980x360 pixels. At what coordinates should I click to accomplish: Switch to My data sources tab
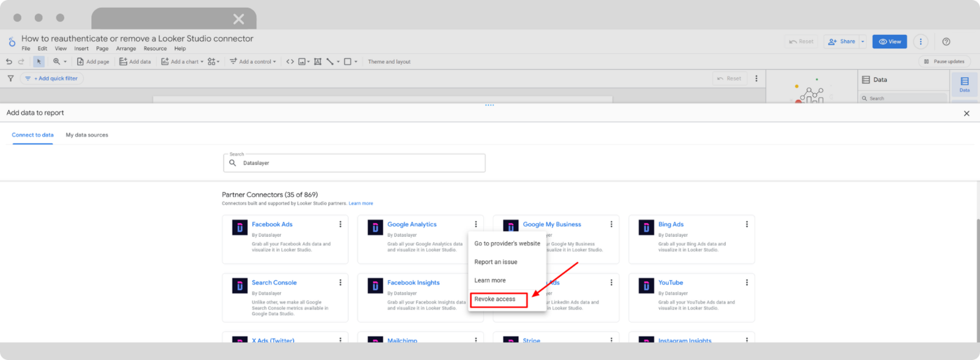[87, 135]
